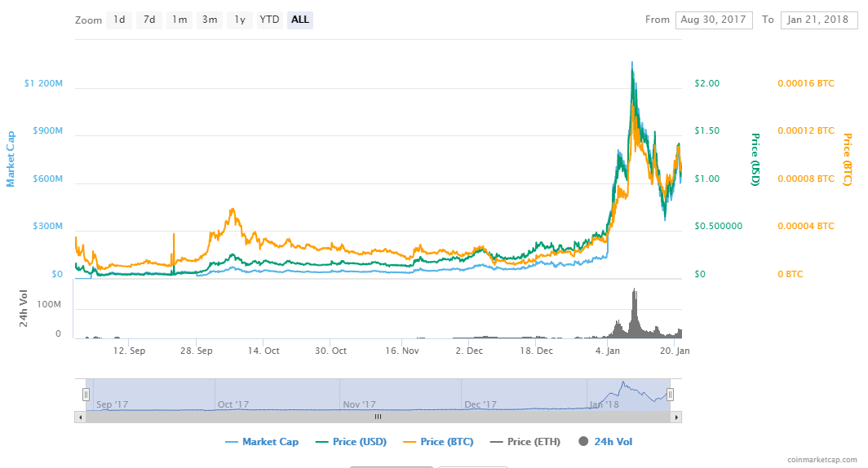Image resolution: width=868 pixels, height=468 pixels.
Task: Click the $1.50 price axis label
Action: pos(707,131)
